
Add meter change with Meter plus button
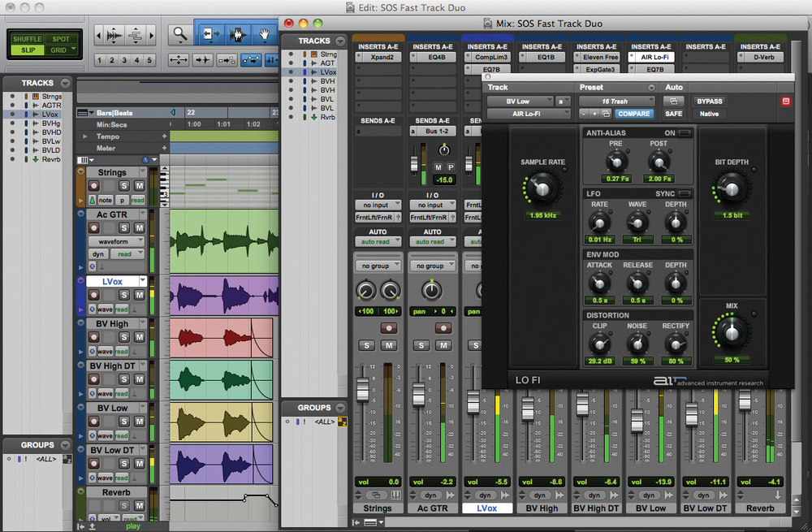pos(164,148)
